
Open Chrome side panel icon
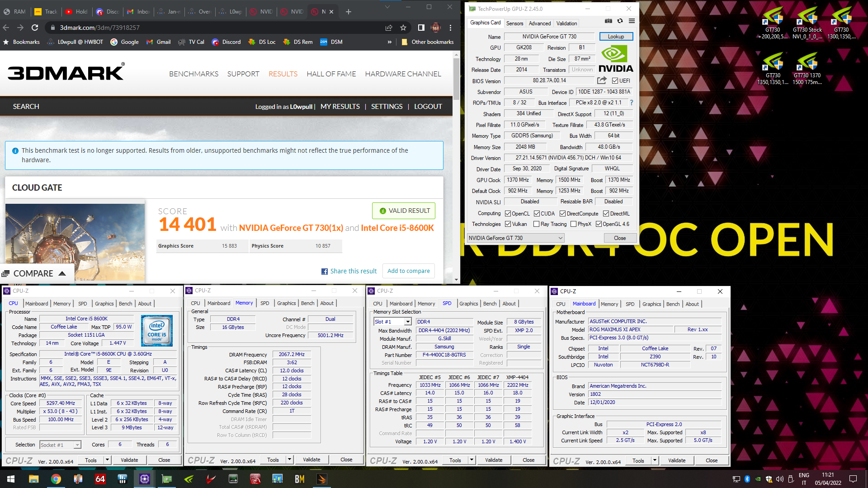click(421, 28)
